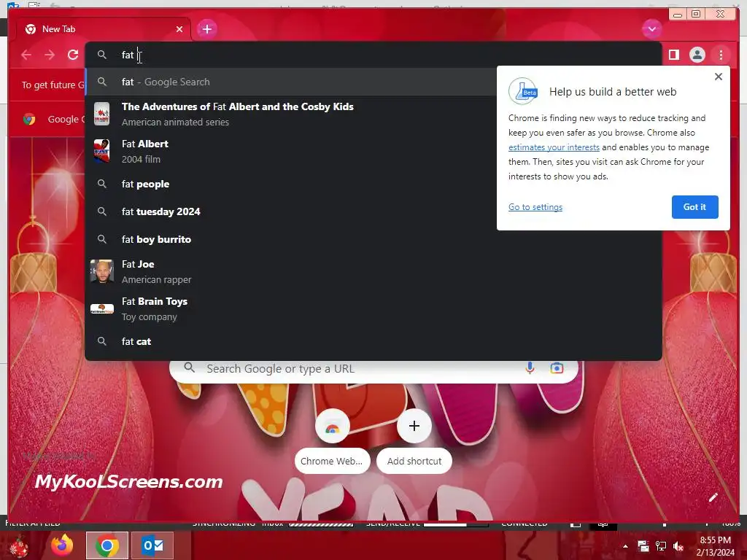Open the network tray icon
The width and height of the screenshot is (747, 560).
pos(661,546)
